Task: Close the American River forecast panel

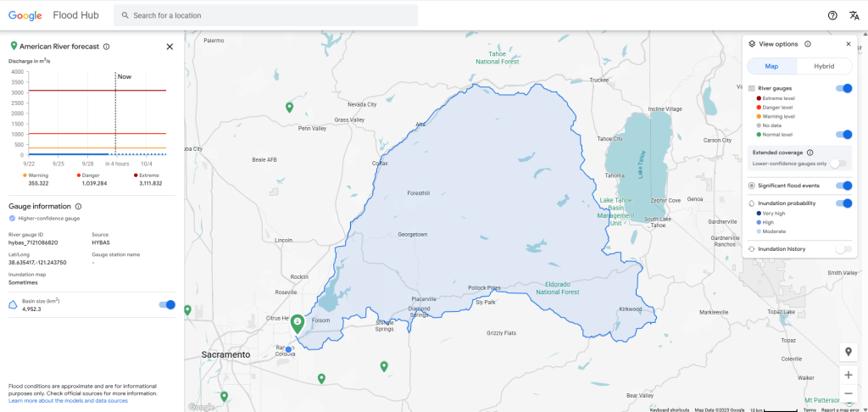Action: [169, 47]
